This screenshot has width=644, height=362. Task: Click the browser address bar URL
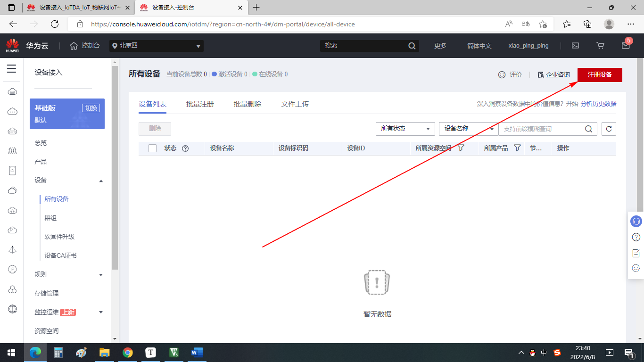[x=223, y=24]
